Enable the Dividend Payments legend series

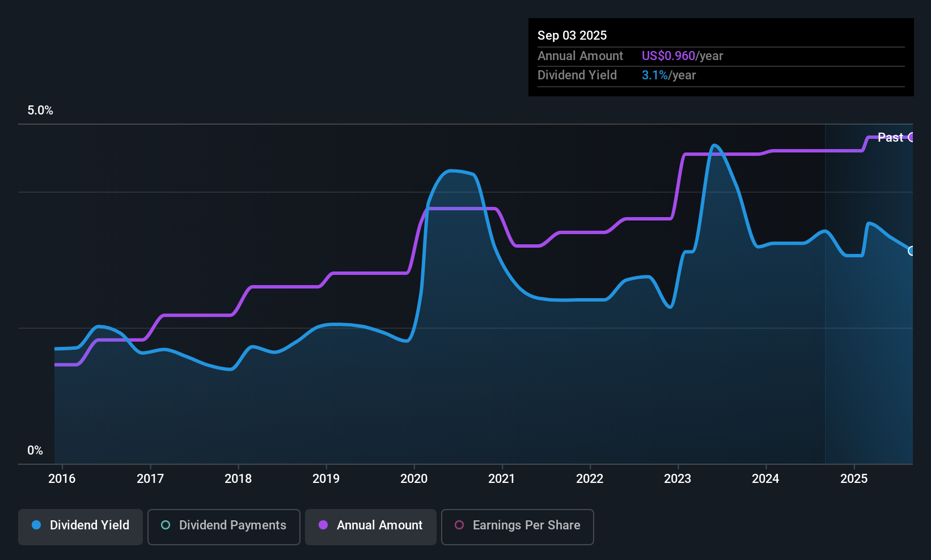pos(224,525)
